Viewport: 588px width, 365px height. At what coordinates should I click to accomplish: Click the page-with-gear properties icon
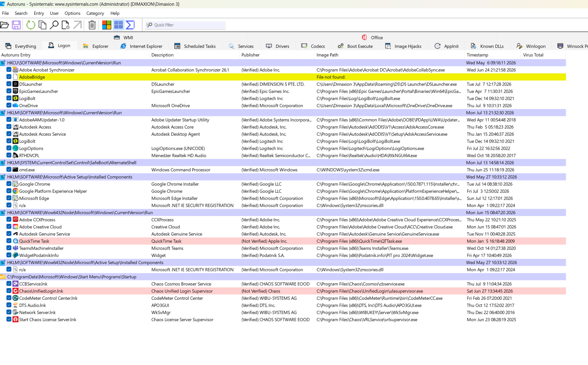click(x=66, y=25)
